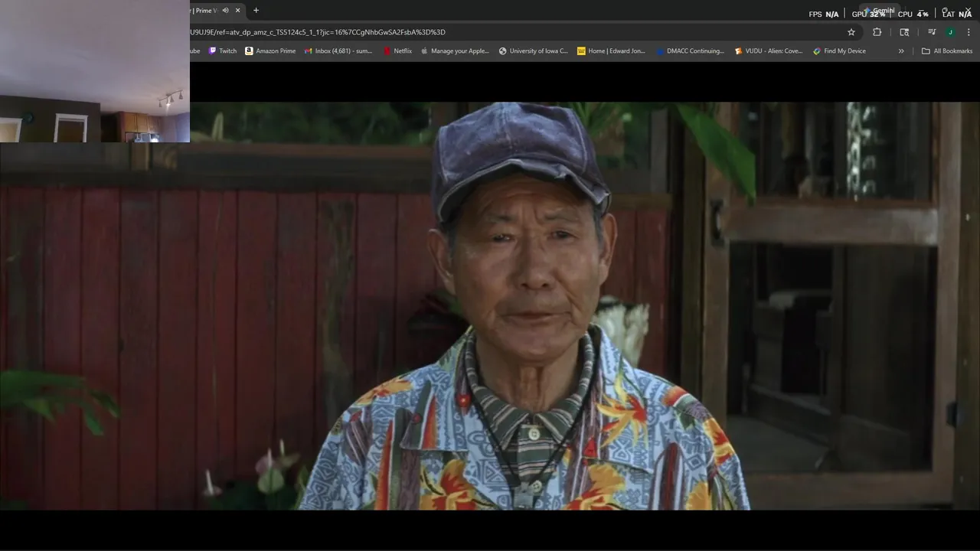This screenshot has height=551, width=980.
Task: Open the Netflix bookmark
Action: 397,51
